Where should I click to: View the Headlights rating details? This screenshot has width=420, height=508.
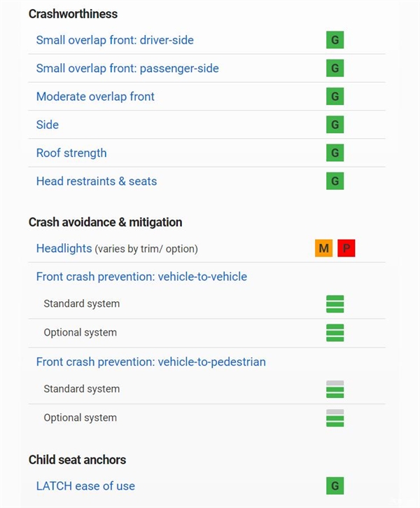(x=64, y=248)
